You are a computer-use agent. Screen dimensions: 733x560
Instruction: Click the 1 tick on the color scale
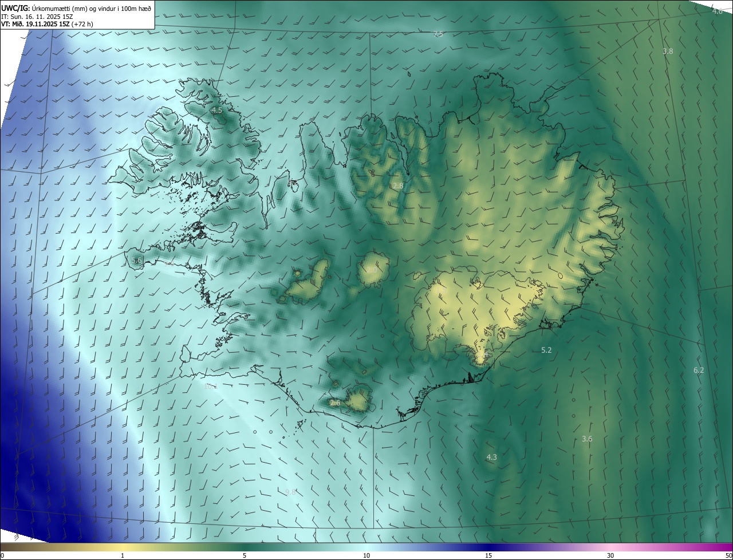[x=123, y=555]
